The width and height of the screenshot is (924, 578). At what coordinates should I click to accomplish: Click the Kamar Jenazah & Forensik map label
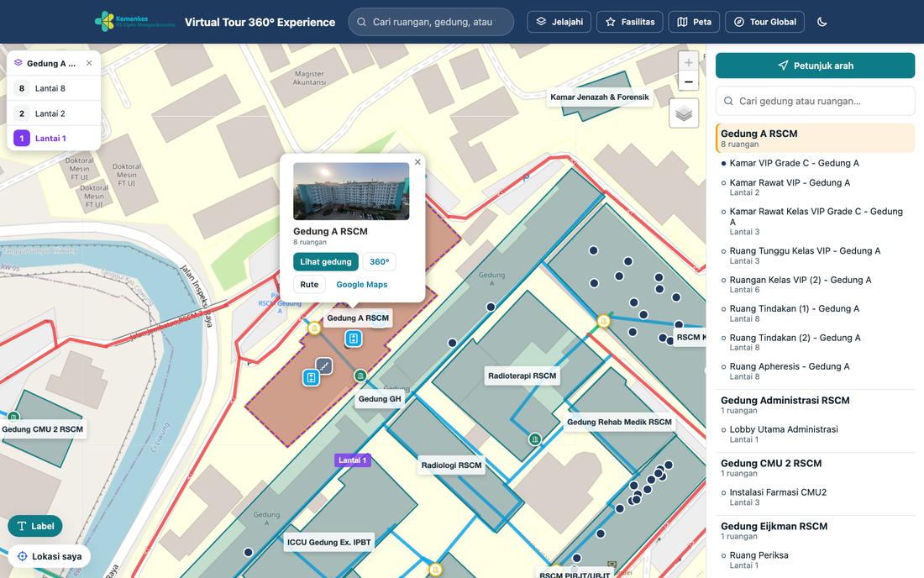point(599,97)
